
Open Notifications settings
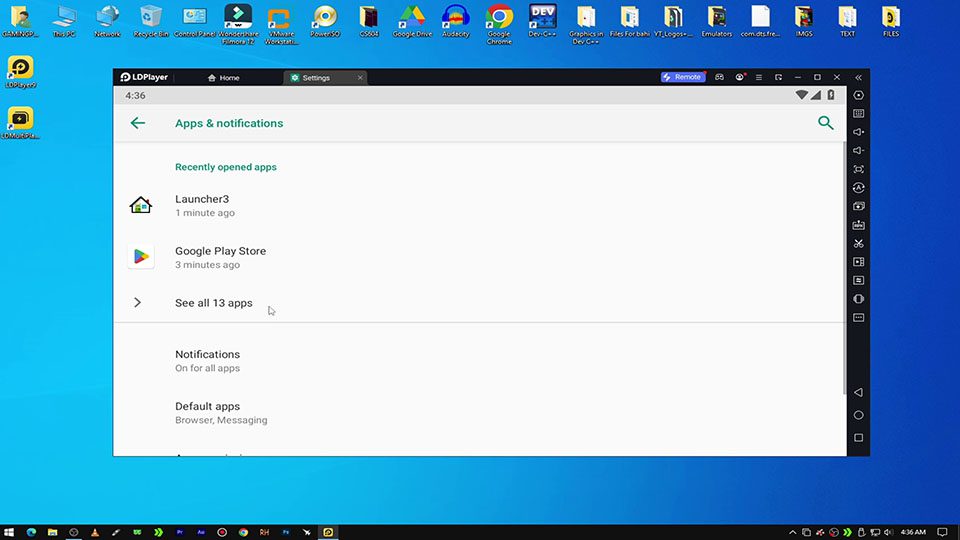tap(479, 361)
